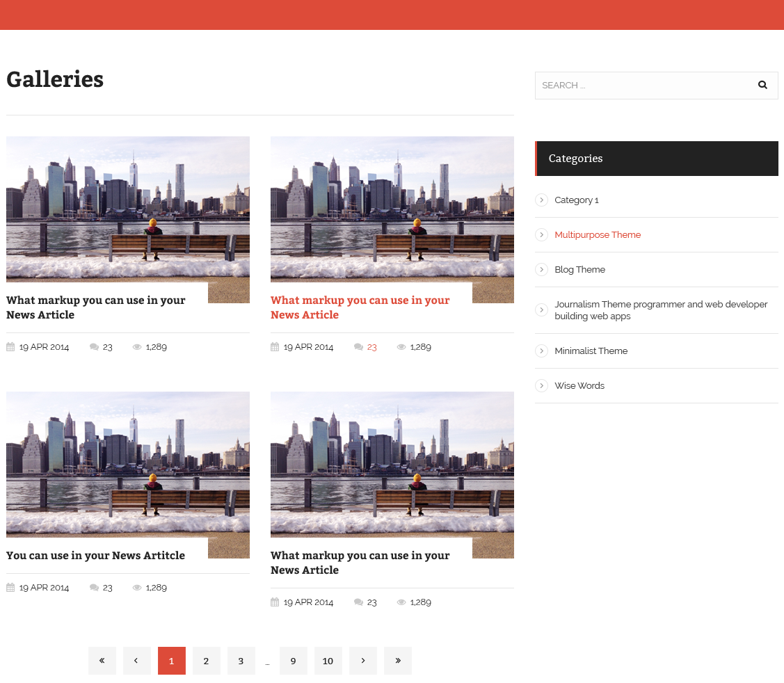Image resolution: width=784 pixels, height=683 pixels.
Task: Open Minimalist Theme category
Action: click(591, 351)
